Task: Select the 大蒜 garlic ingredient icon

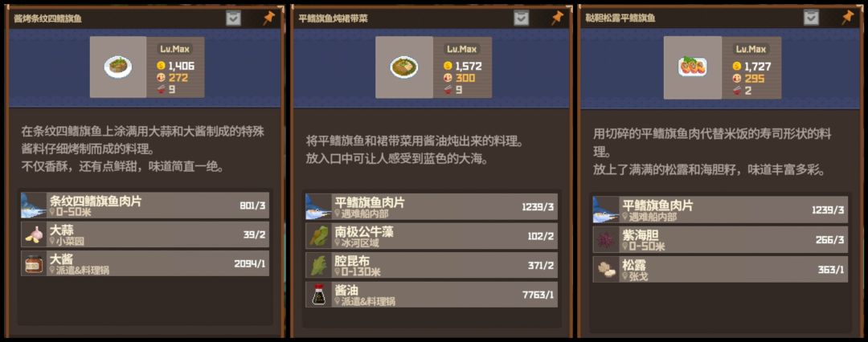Action: [33, 234]
